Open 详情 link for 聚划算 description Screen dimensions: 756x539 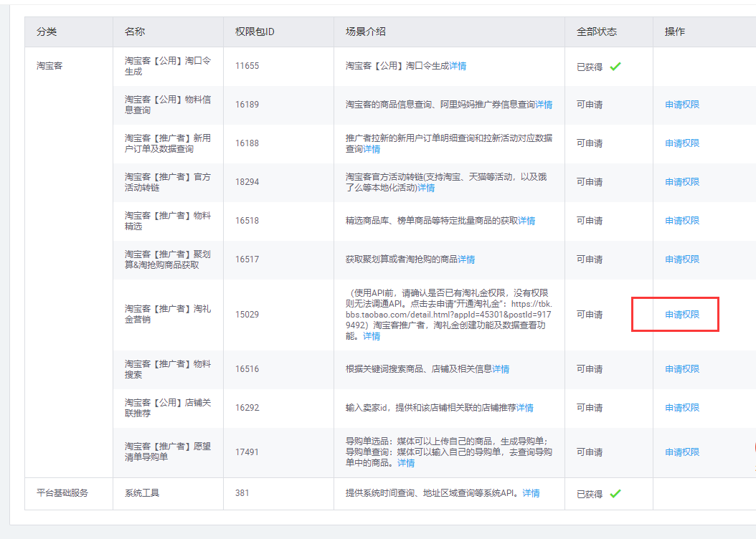(466, 259)
